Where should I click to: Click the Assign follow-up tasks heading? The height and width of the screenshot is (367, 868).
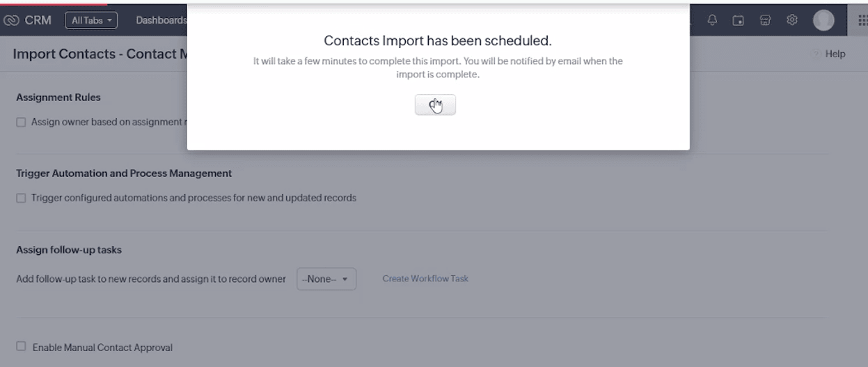pos(69,250)
